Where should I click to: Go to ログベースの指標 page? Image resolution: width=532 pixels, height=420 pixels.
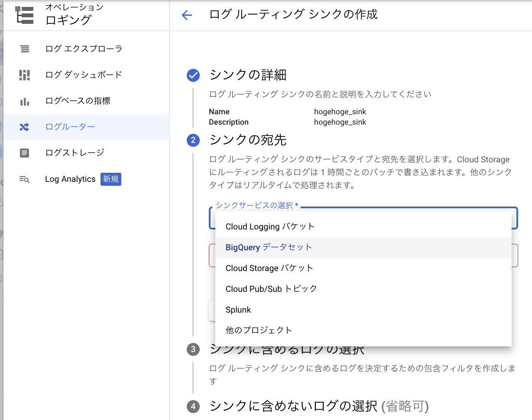coord(86,101)
